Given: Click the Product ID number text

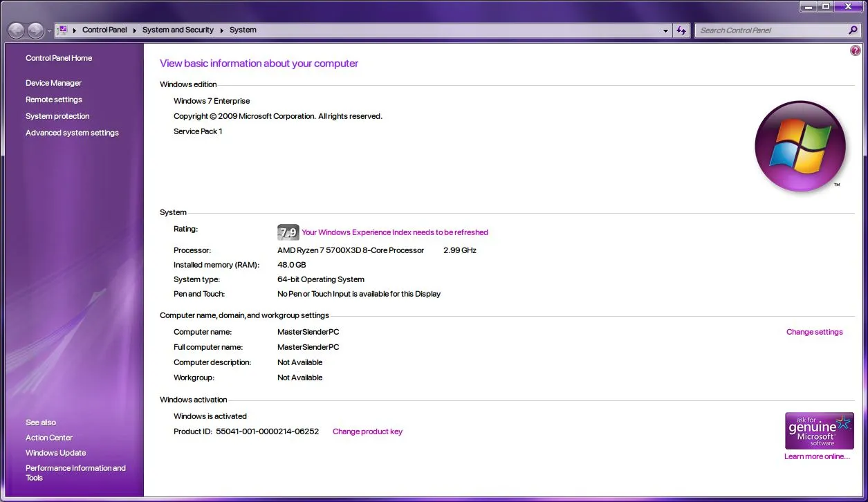Looking at the screenshot, I should tap(268, 431).
